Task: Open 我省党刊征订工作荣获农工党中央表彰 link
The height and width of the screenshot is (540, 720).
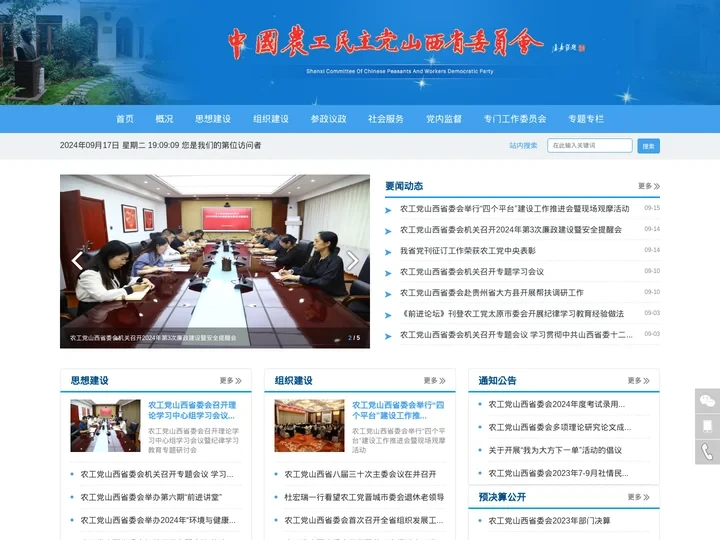Action: [467, 251]
